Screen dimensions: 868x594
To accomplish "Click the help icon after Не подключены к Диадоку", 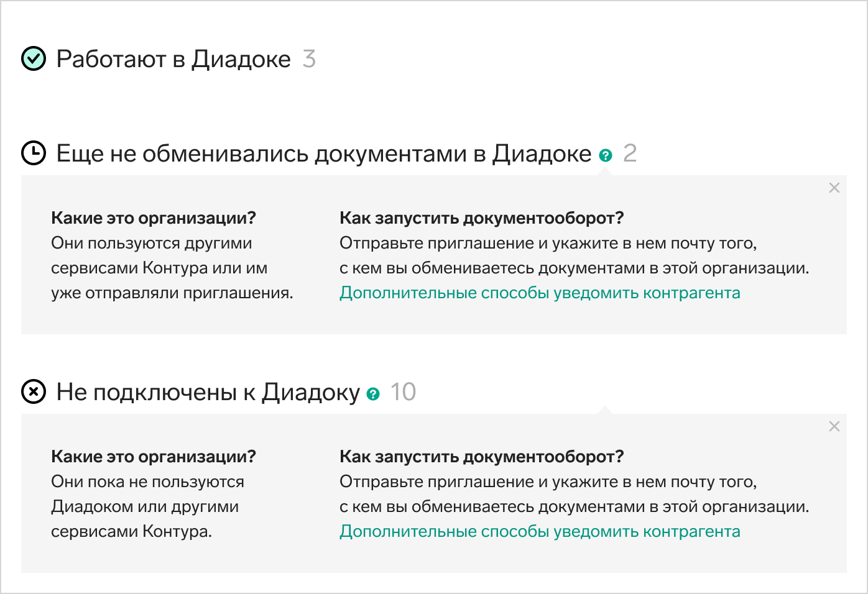I will point(373,394).
